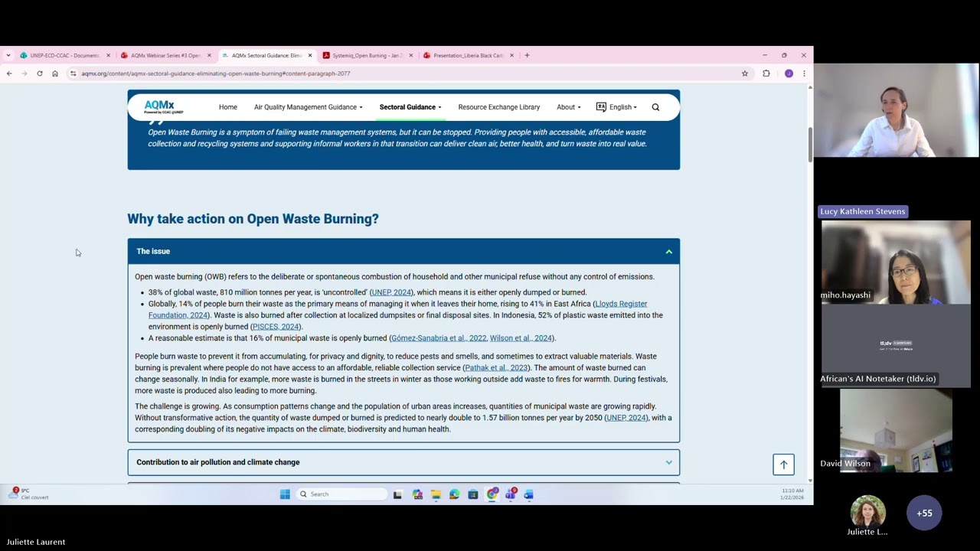Open the tab search dropdown arrow

click(x=8, y=55)
